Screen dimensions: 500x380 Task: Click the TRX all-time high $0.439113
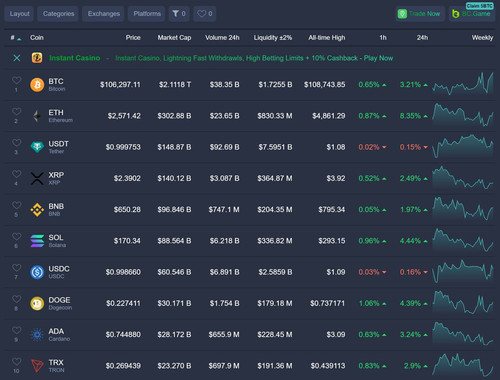pyautogui.click(x=328, y=366)
